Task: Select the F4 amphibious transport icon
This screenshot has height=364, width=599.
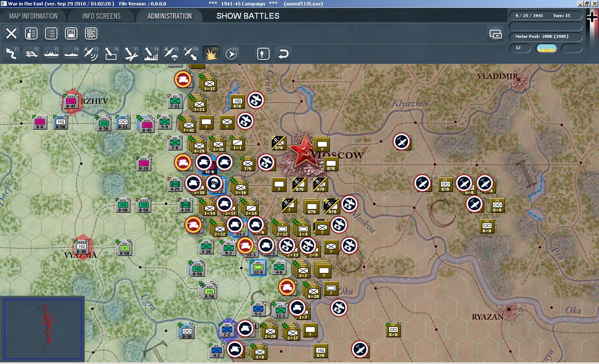Action: pos(71,54)
